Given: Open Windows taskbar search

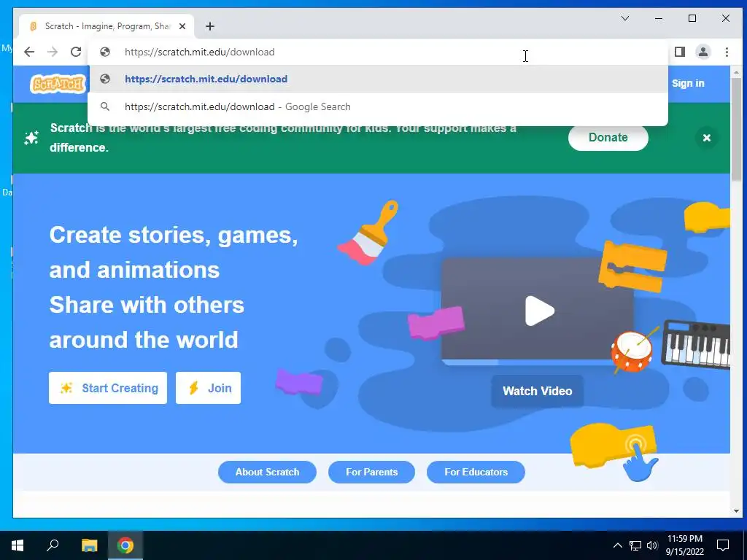Looking at the screenshot, I should coord(53,545).
